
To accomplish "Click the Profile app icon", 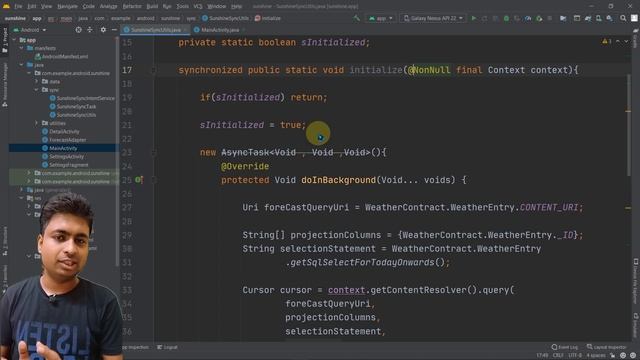I will pos(528,18).
